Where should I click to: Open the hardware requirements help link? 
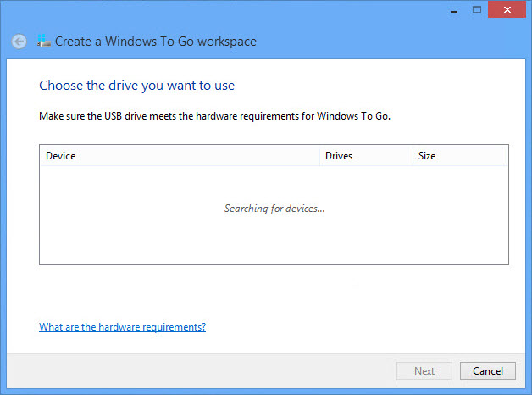click(123, 327)
